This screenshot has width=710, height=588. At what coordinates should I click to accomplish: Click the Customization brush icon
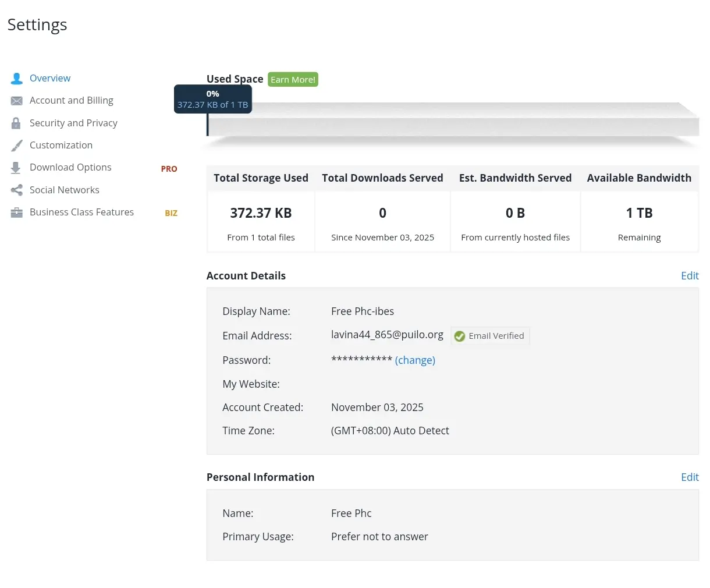(16, 145)
